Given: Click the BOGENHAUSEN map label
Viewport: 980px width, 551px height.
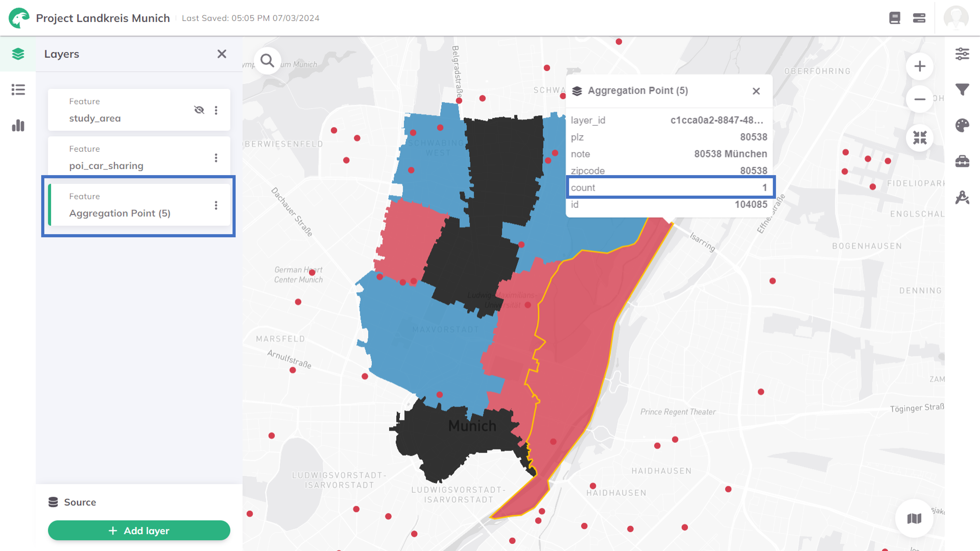Looking at the screenshot, I should coord(867,246).
